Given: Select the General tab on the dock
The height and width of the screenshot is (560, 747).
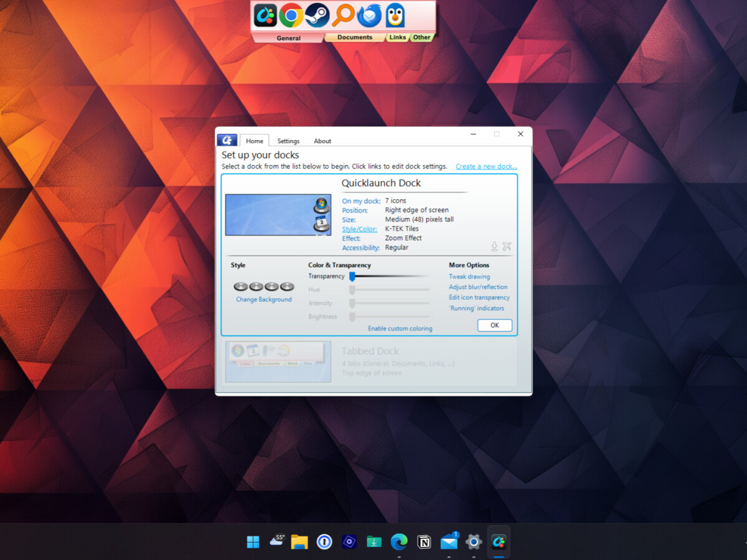Looking at the screenshot, I should tap(288, 38).
